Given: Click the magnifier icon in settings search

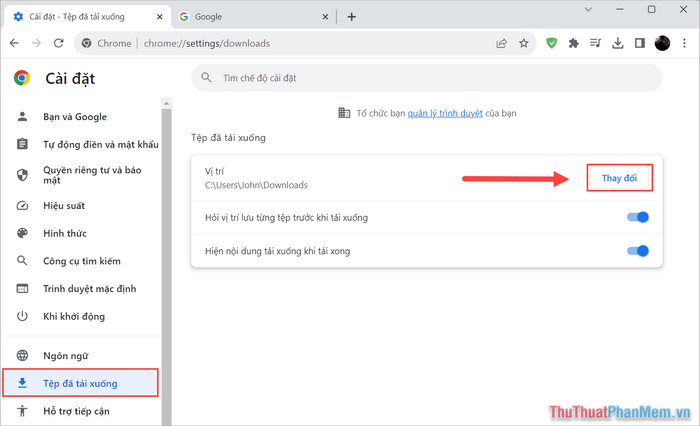Looking at the screenshot, I should pos(206,78).
